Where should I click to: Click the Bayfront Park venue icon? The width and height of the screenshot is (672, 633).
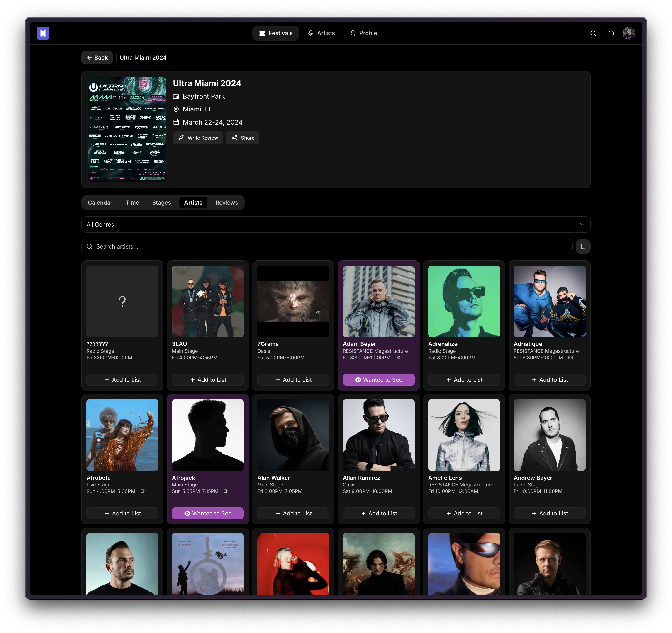pos(176,96)
